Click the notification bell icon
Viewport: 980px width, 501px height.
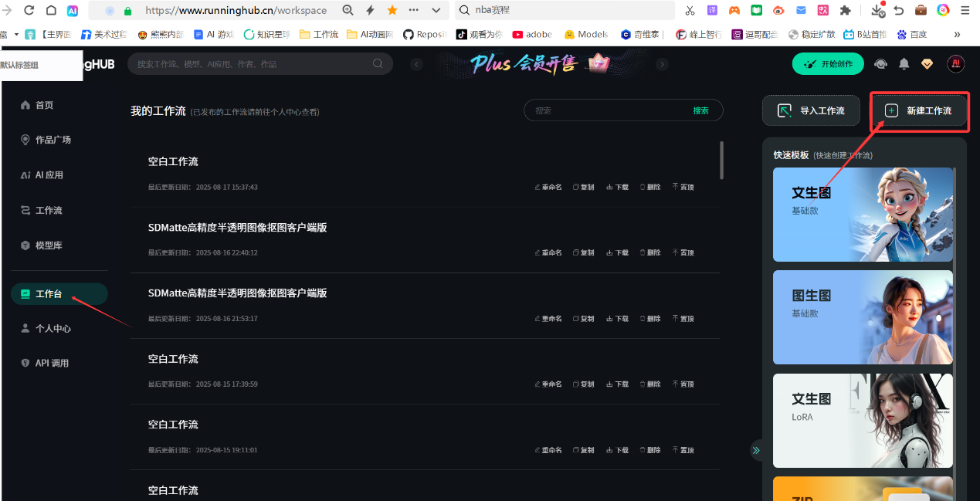click(x=904, y=64)
